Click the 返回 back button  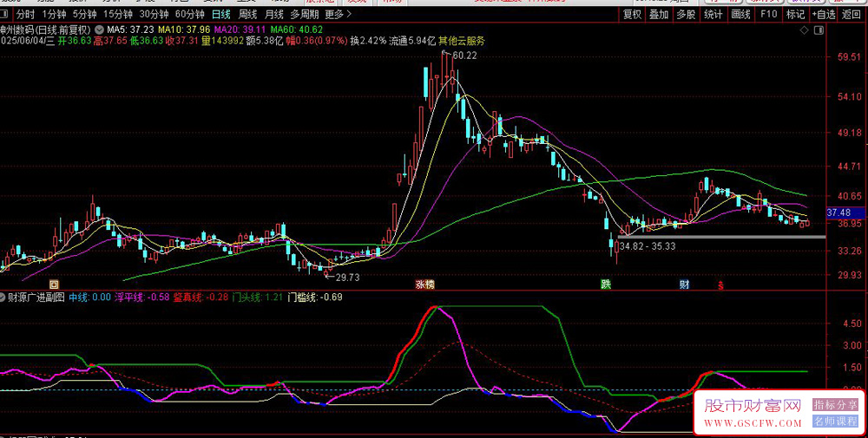point(852,15)
